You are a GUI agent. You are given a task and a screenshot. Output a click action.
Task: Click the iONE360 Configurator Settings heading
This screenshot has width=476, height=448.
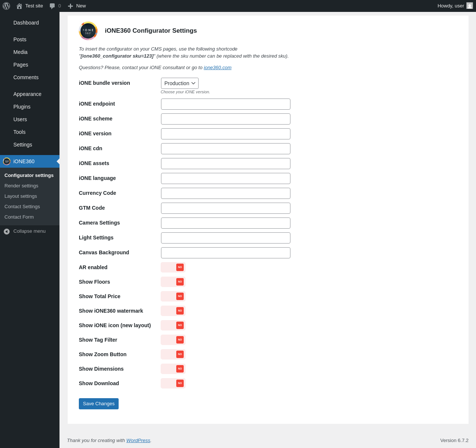pyautogui.click(x=151, y=31)
